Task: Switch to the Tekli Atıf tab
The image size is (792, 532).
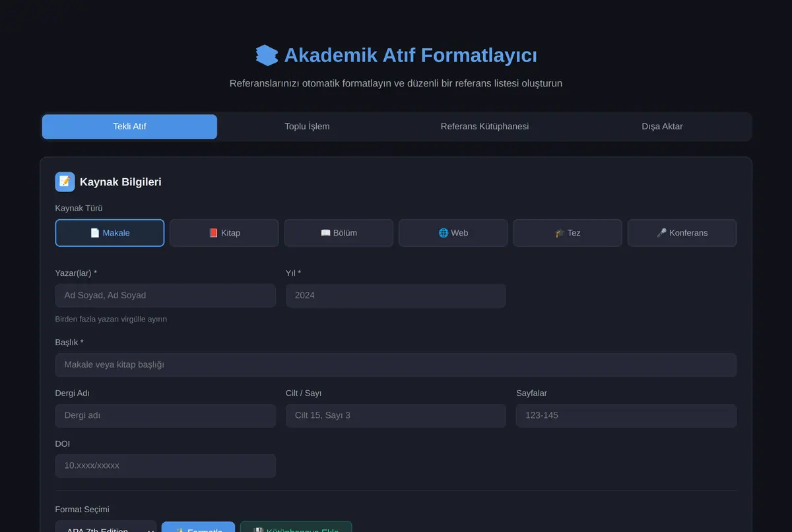Action: (129, 127)
